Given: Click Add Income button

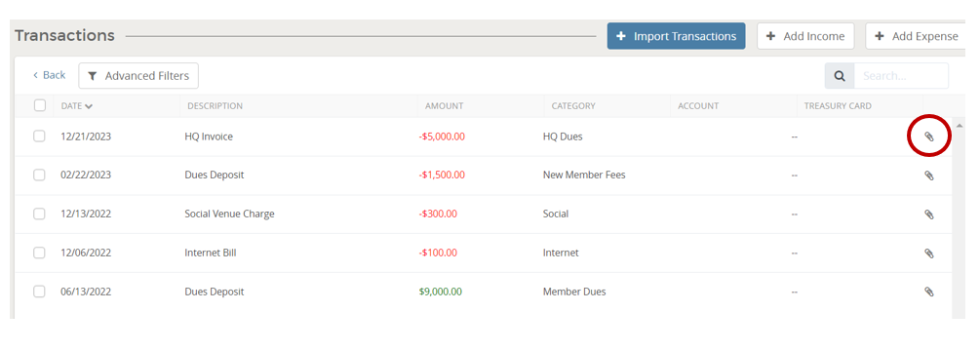Looking at the screenshot, I should point(805,36).
